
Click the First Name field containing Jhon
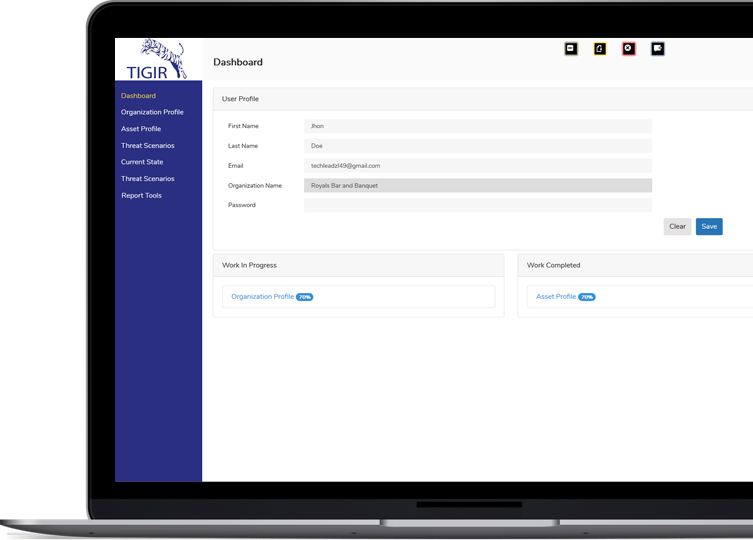pos(477,126)
